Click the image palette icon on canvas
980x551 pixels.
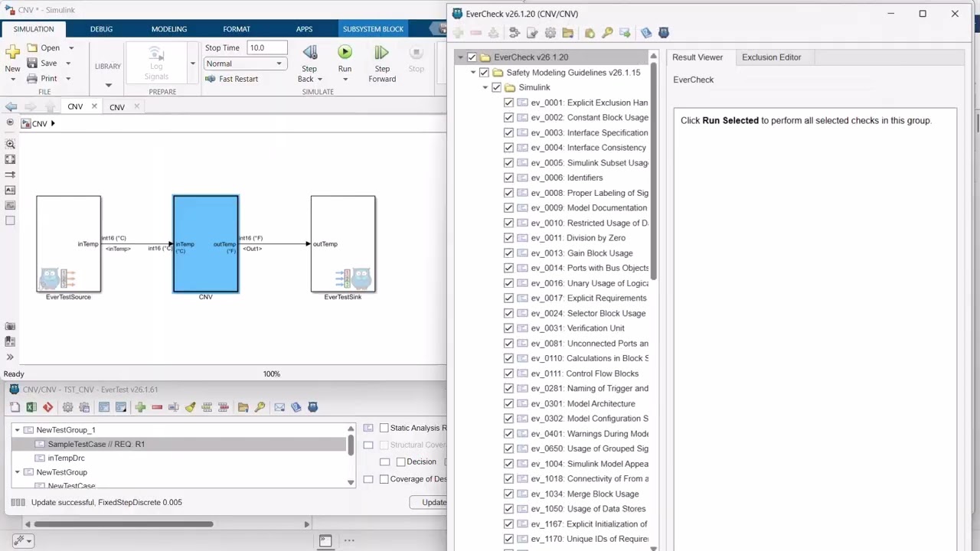[x=10, y=205]
